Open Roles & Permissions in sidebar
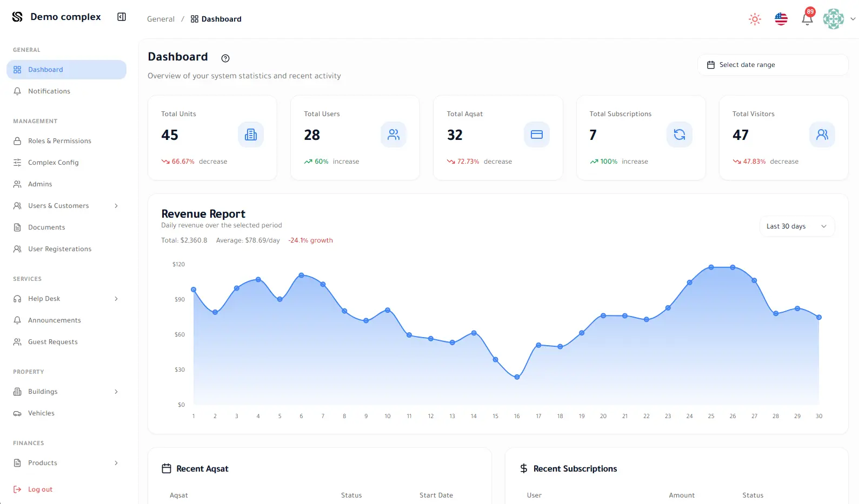Viewport: 859px width, 504px height. coord(59,141)
